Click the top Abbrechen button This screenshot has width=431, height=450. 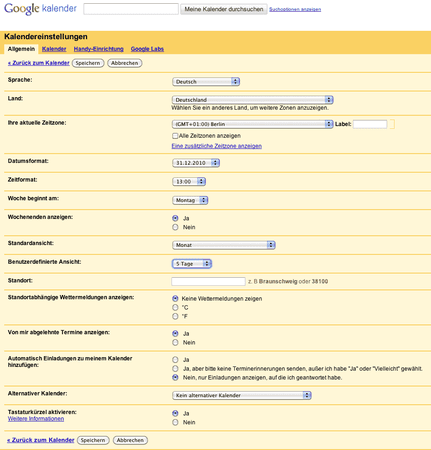click(125, 63)
